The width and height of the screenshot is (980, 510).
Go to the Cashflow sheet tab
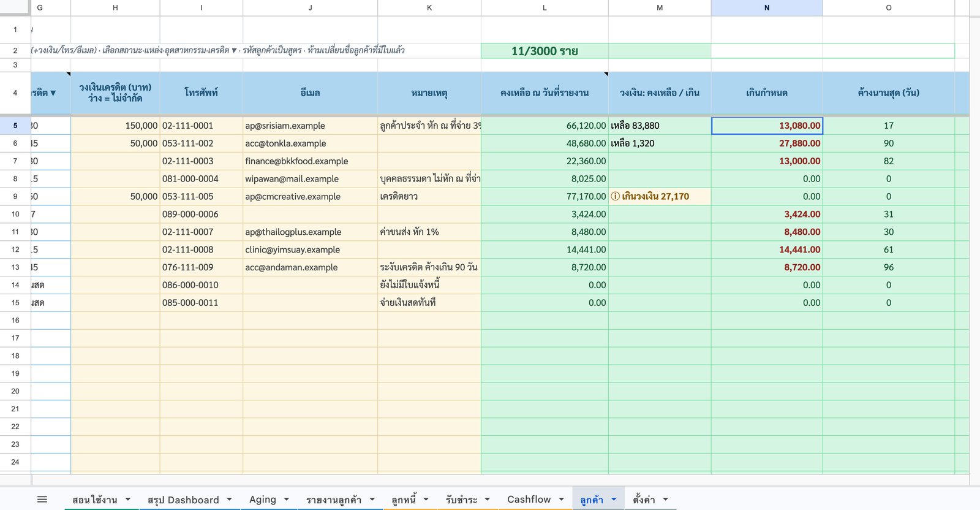[x=529, y=500]
